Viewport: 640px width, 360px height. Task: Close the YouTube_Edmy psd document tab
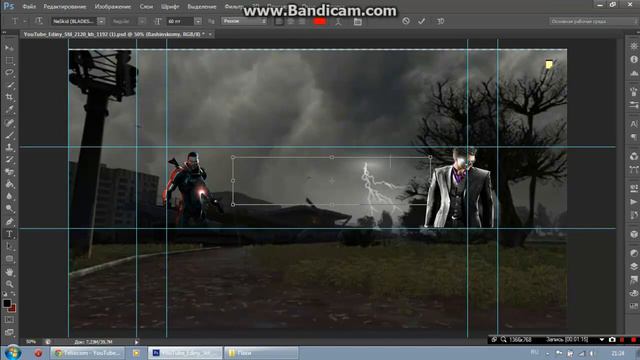click(x=210, y=34)
